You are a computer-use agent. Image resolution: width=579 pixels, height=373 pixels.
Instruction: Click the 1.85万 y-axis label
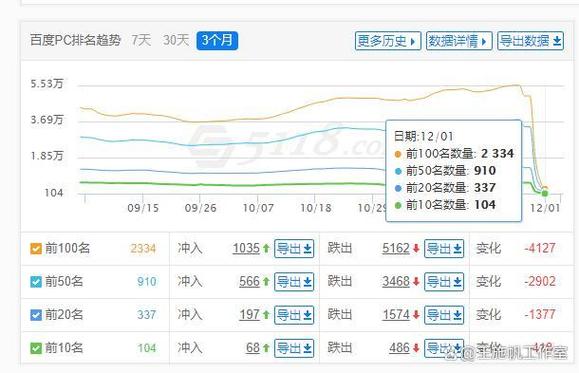point(47,156)
